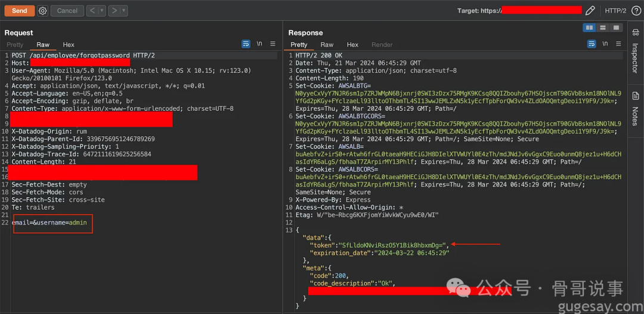Go to the next request in history
This screenshot has width=644, height=314.
pos(114,11)
